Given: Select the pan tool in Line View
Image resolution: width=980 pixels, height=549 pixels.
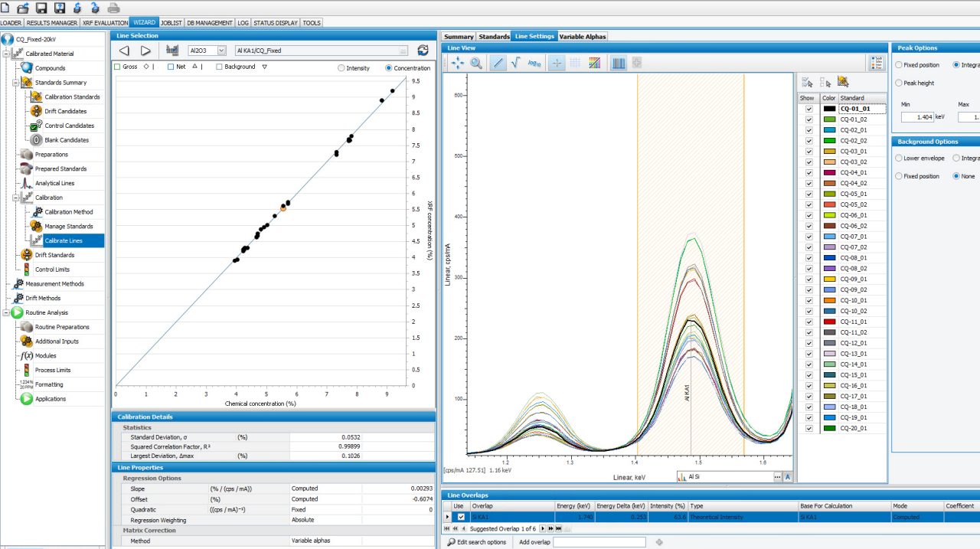Looking at the screenshot, I should pos(458,64).
